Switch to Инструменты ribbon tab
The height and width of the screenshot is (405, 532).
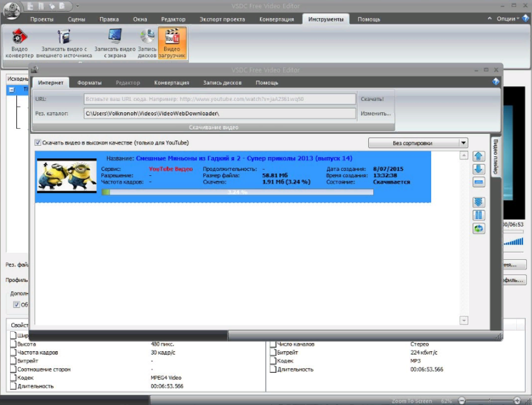click(x=326, y=19)
